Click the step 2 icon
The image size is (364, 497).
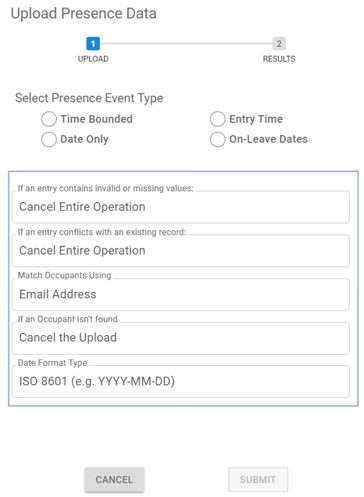click(x=279, y=44)
